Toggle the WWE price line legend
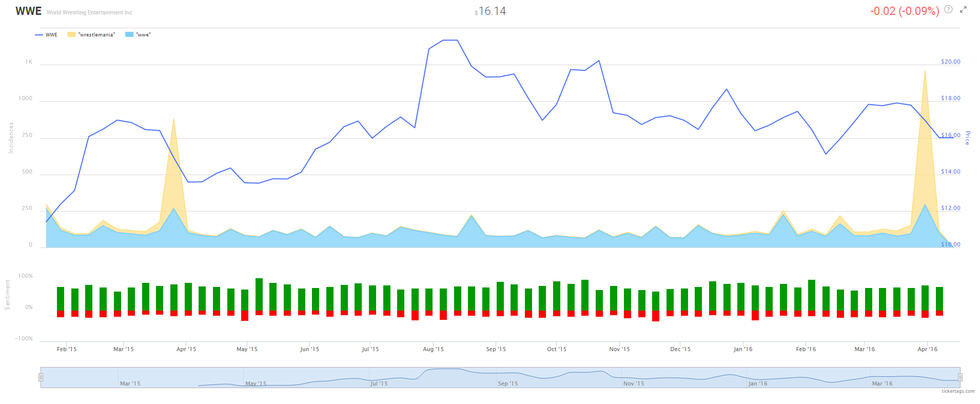Viewport: 980px width, 404px height. pyautogui.click(x=46, y=35)
